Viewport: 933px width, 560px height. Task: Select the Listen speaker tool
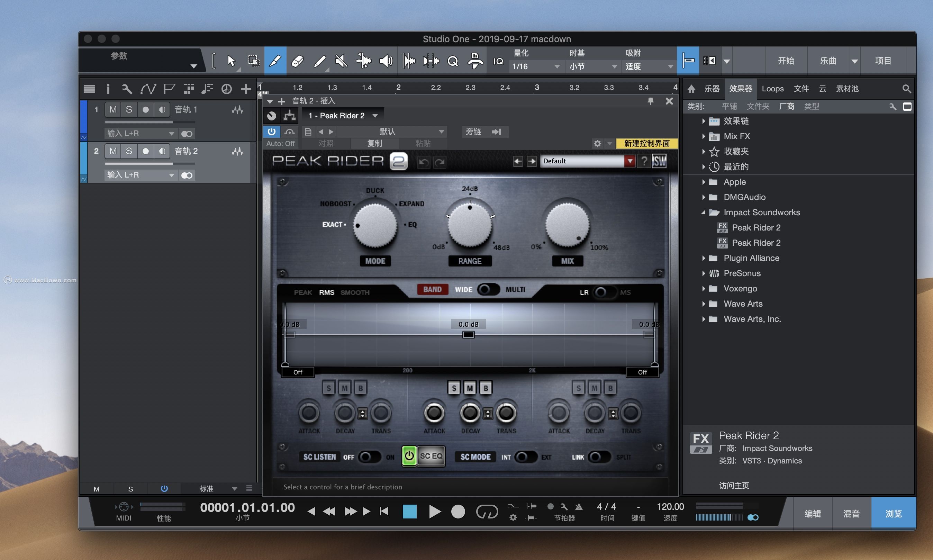click(386, 61)
